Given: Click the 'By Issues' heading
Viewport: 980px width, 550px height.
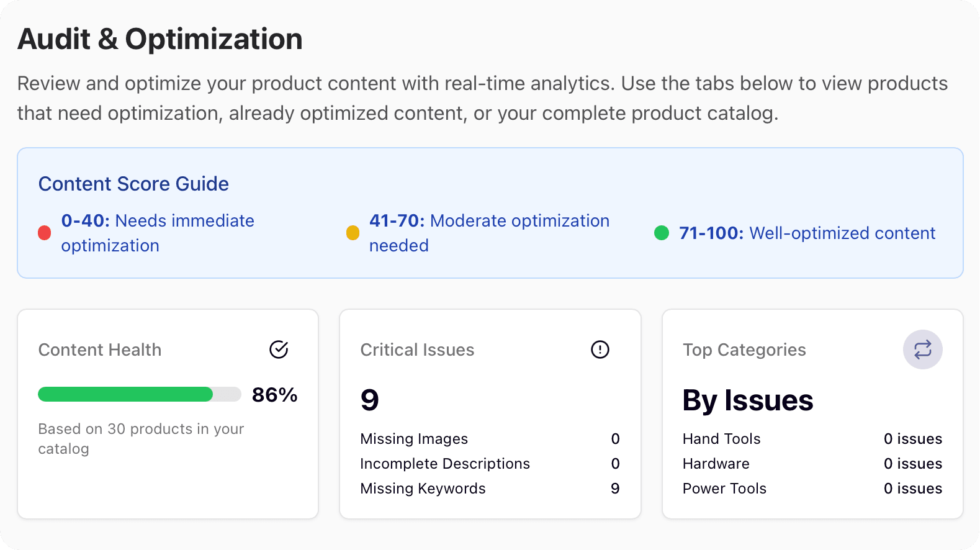Looking at the screenshot, I should click(748, 400).
